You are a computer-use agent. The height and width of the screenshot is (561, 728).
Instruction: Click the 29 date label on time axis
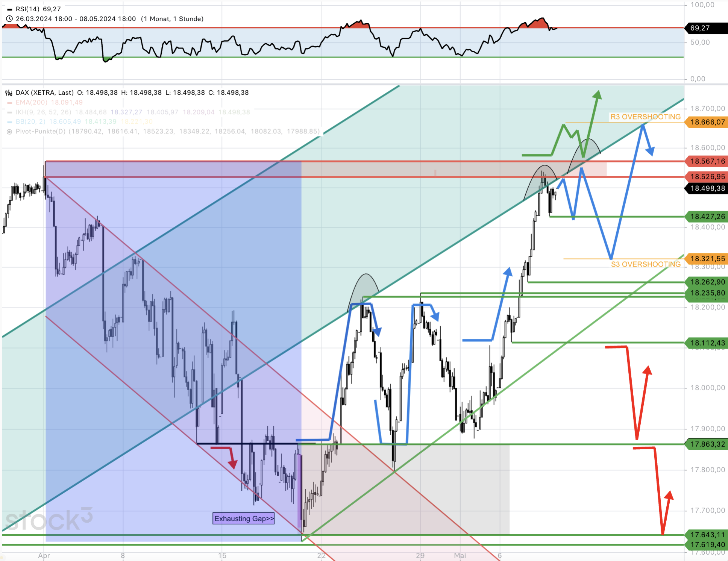[420, 556]
